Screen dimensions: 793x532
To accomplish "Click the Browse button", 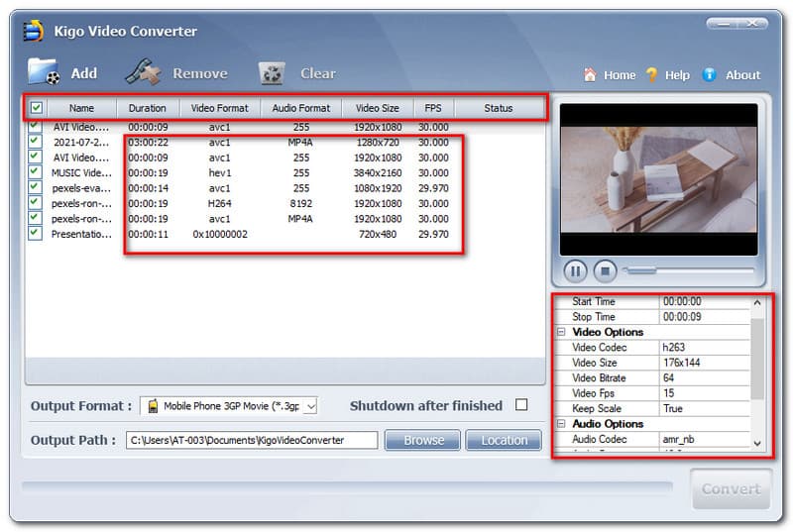I will (x=423, y=440).
